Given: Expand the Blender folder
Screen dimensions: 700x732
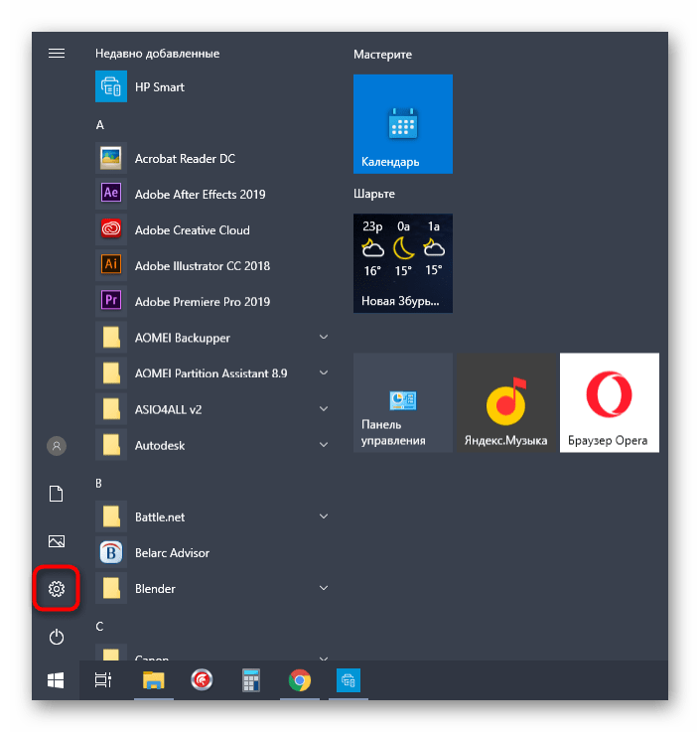Looking at the screenshot, I should tap(155, 588).
